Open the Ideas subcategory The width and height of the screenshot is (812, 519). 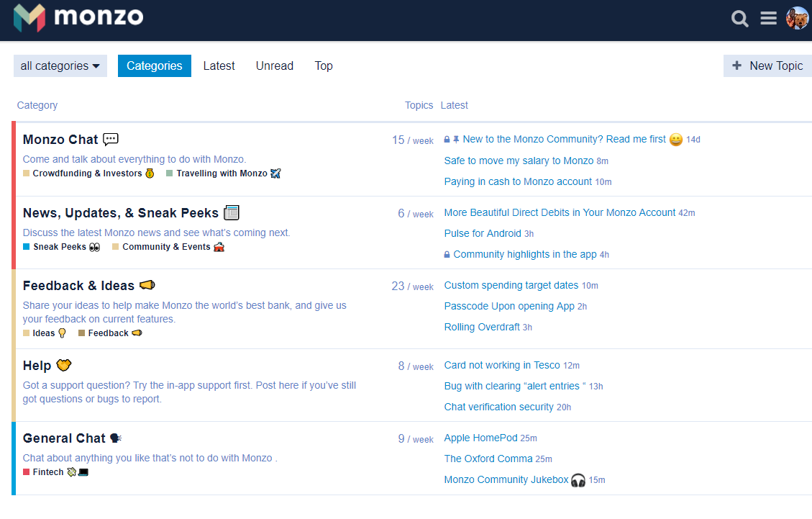pyautogui.click(x=43, y=333)
